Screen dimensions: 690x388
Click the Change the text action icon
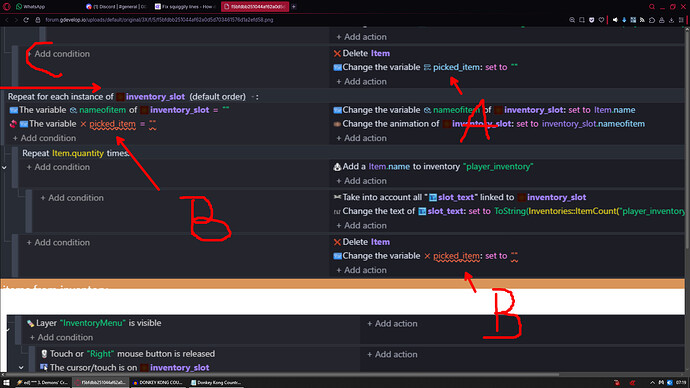point(338,212)
